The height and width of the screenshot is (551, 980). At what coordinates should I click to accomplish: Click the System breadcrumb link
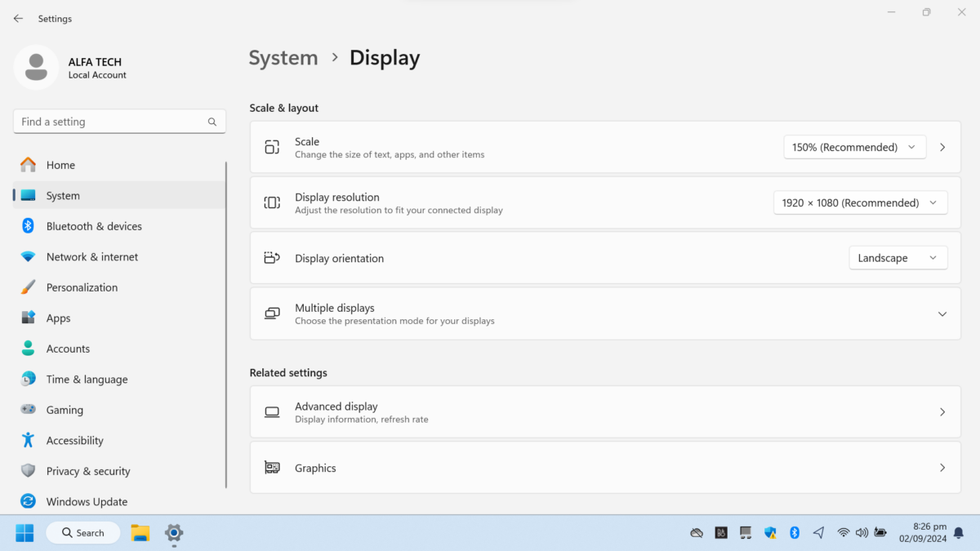tap(283, 58)
